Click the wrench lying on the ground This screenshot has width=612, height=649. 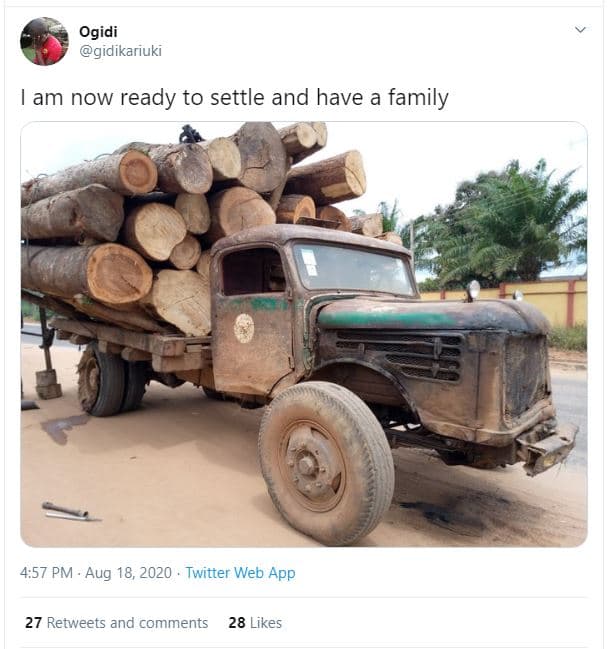pos(70,512)
